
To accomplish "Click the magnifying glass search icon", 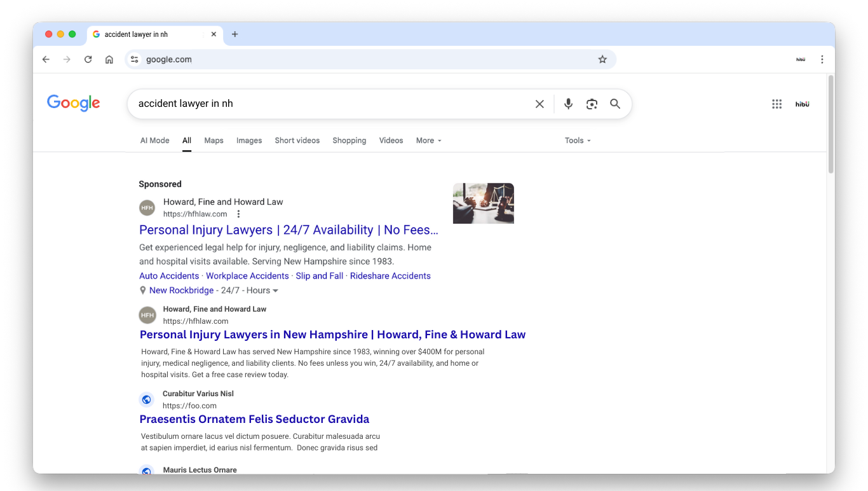I will (x=614, y=104).
